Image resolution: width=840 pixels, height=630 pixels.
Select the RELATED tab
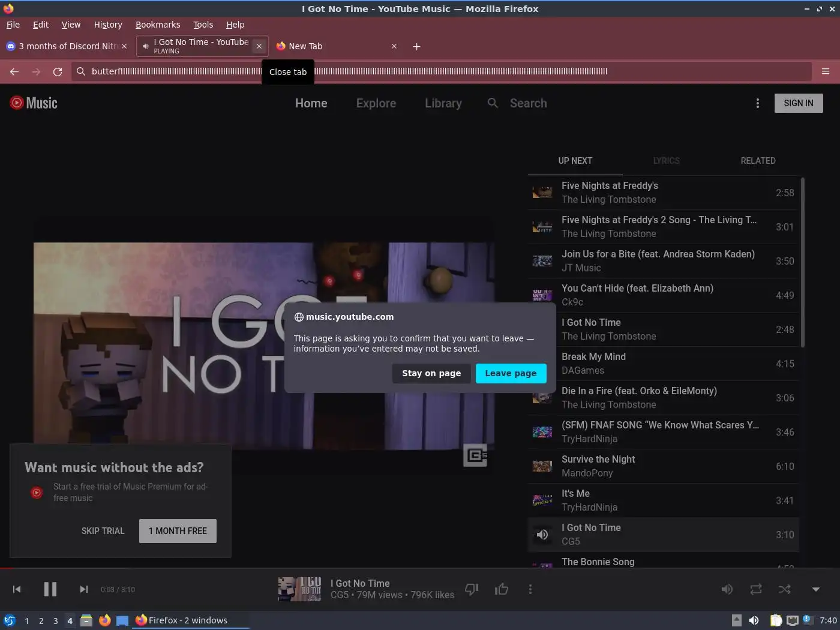[x=758, y=161]
